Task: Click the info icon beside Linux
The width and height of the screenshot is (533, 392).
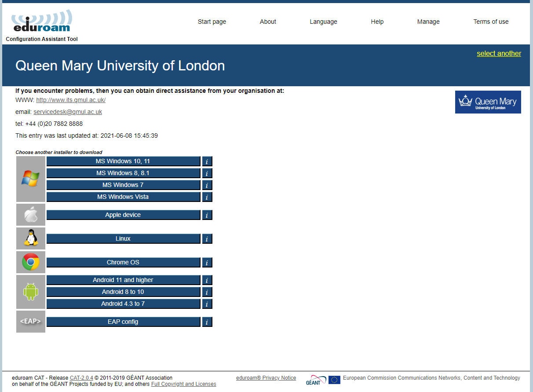Action: 207,239
